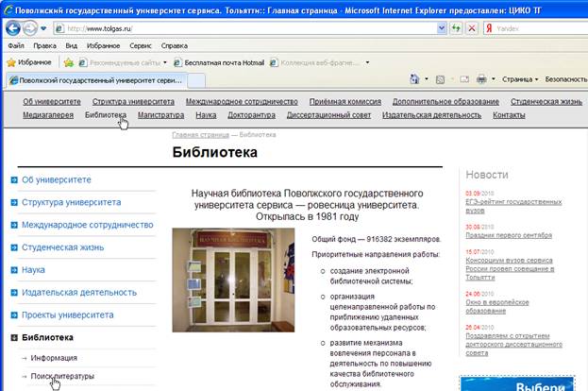This screenshot has width=588, height=391.
Task: Open recent pages dropdown next to Forward
Action: (43, 28)
